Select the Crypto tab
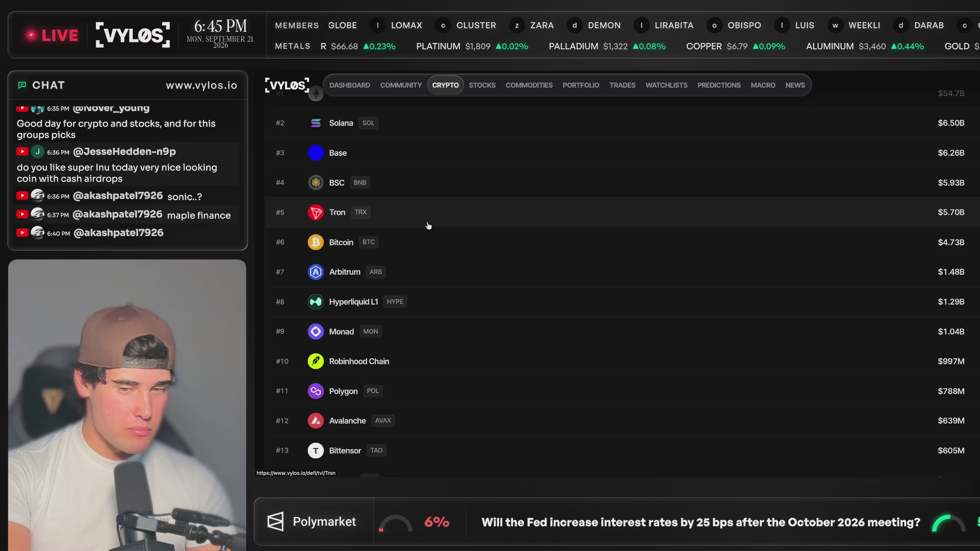This screenshot has width=980, height=551. [x=445, y=85]
